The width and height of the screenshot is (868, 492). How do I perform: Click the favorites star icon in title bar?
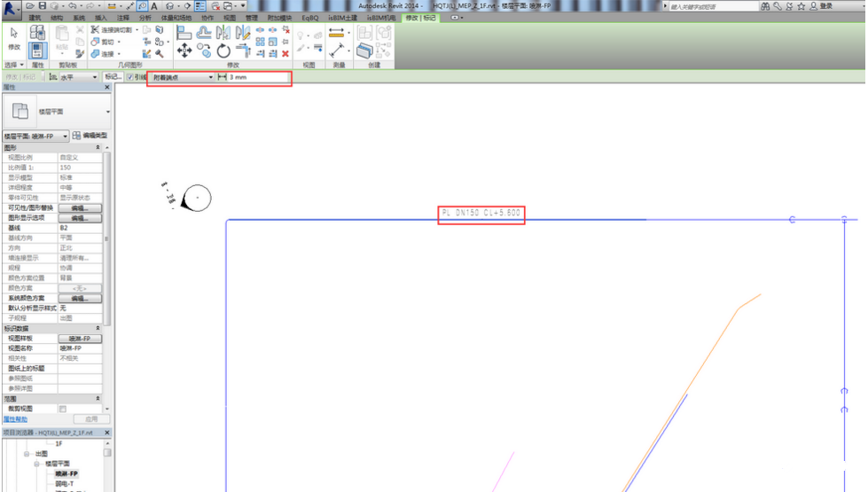801,6
